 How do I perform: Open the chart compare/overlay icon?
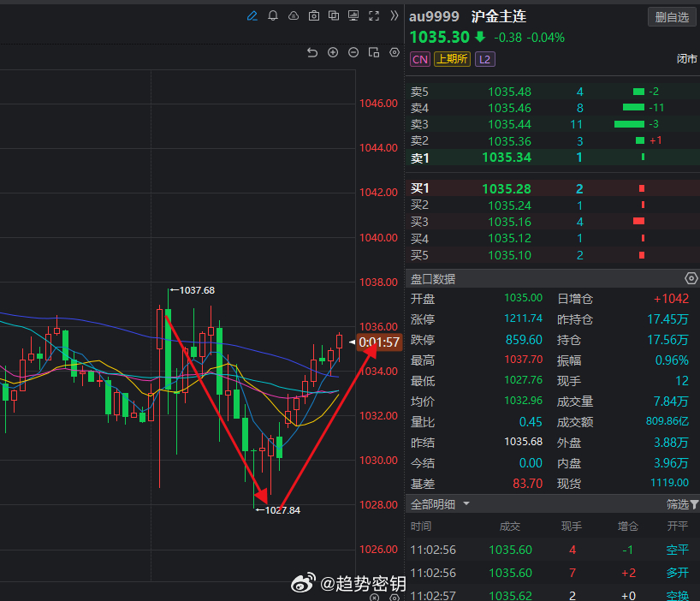point(334,15)
